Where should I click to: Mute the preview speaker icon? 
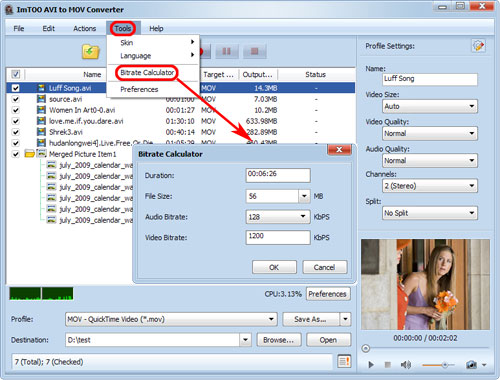click(405, 365)
